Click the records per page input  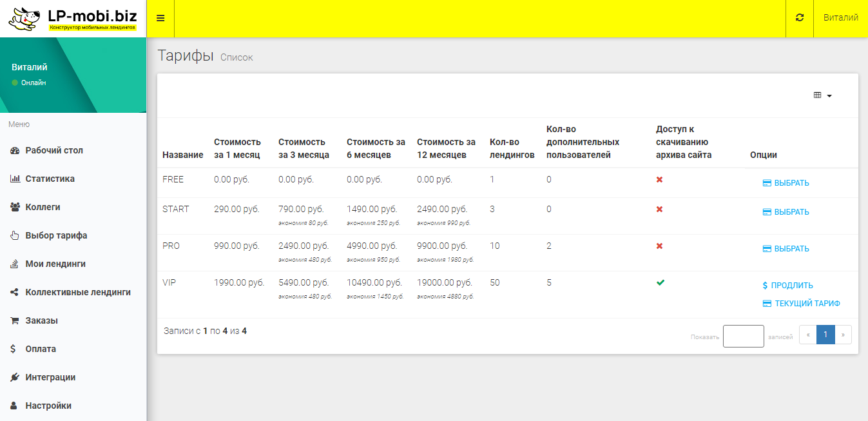coord(743,336)
